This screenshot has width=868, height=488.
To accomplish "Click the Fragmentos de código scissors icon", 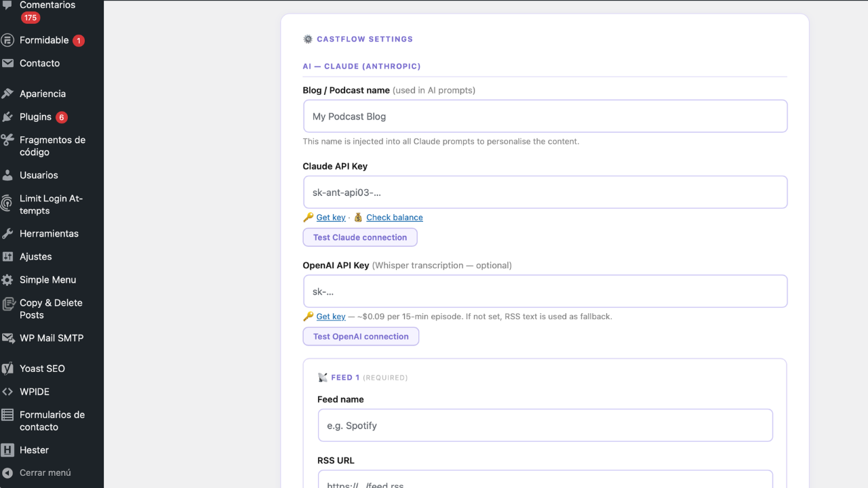I will click(7, 140).
